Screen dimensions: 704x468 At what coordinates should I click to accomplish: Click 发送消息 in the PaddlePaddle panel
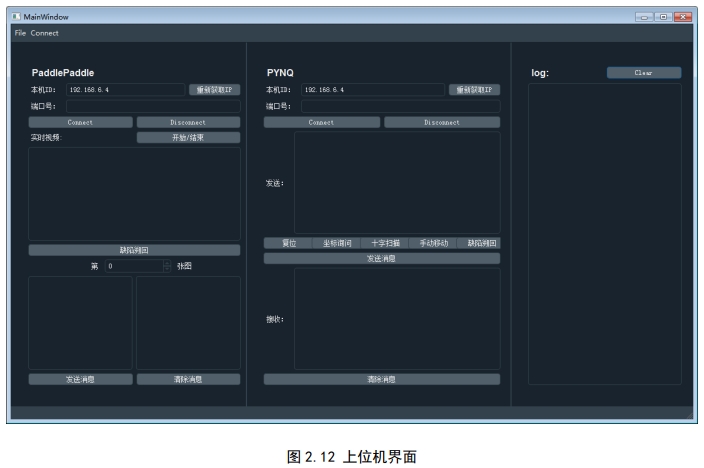tap(80, 380)
